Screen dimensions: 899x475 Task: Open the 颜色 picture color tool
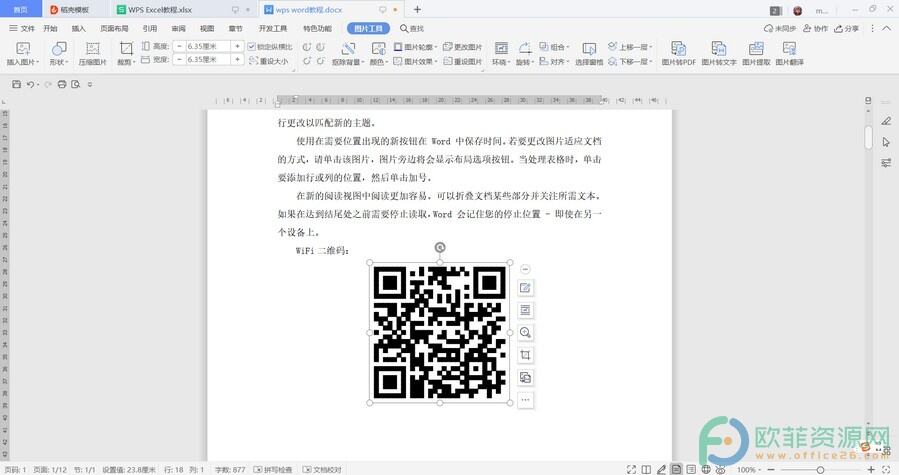pos(378,53)
